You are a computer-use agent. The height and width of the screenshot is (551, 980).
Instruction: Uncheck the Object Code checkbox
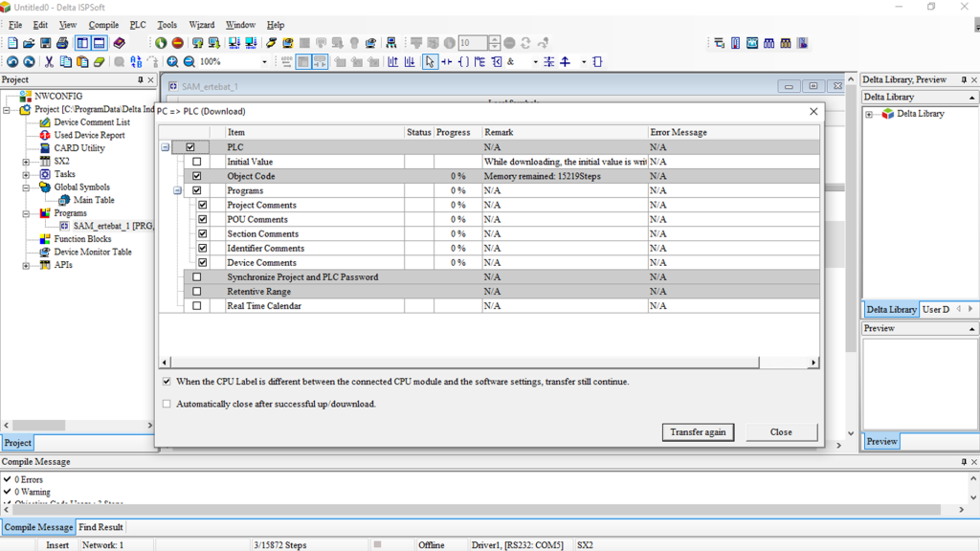coord(197,176)
